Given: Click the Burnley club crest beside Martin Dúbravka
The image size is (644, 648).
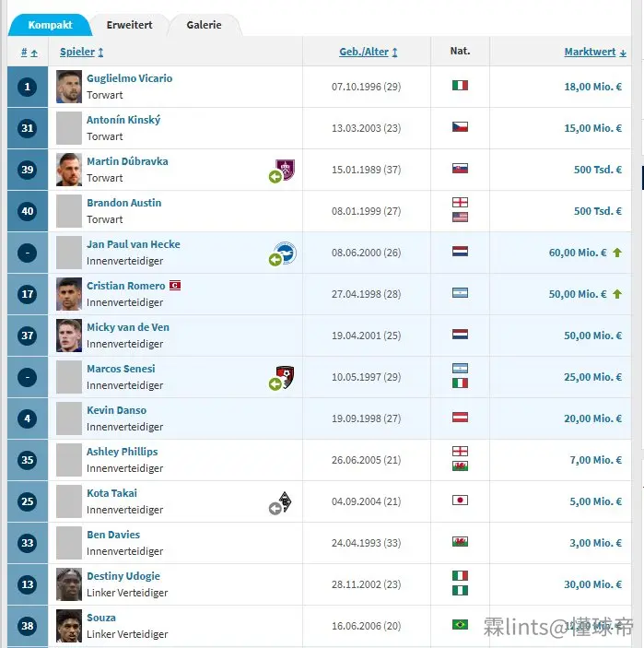Looking at the screenshot, I should (x=286, y=169).
